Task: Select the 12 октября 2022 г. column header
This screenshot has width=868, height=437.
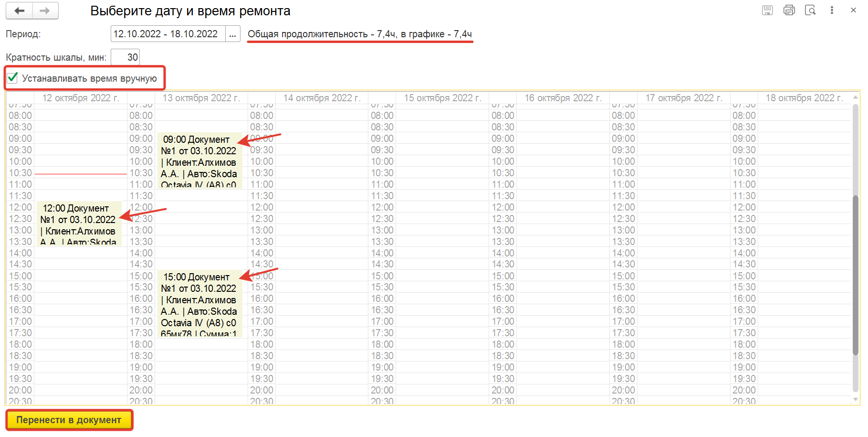Action: click(x=81, y=98)
